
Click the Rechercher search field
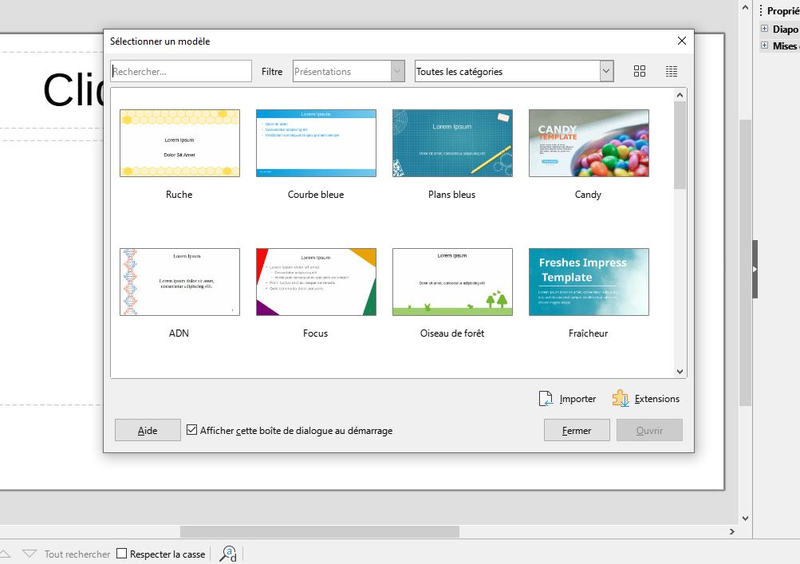(181, 71)
